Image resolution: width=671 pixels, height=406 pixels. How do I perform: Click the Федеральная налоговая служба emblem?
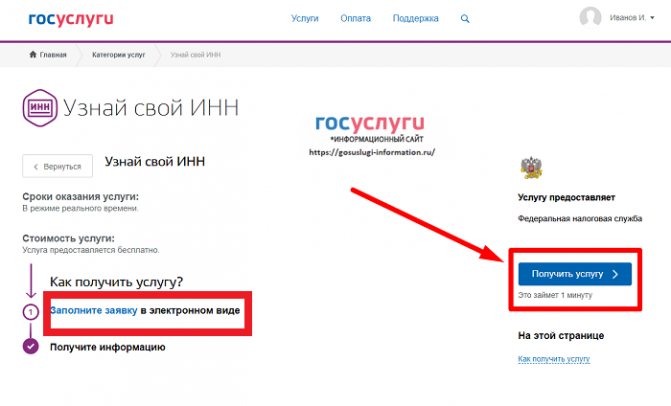[531, 168]
